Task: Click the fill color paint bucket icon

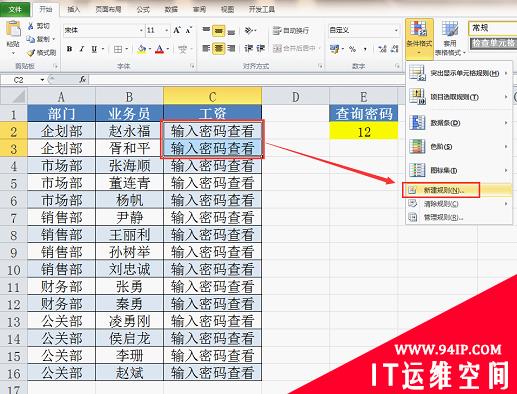Action: 142,49
